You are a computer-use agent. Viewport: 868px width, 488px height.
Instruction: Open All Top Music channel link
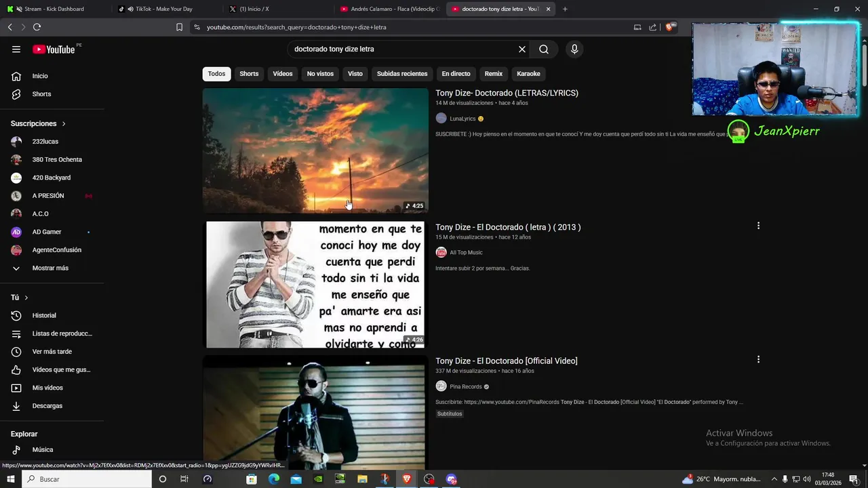466,252
